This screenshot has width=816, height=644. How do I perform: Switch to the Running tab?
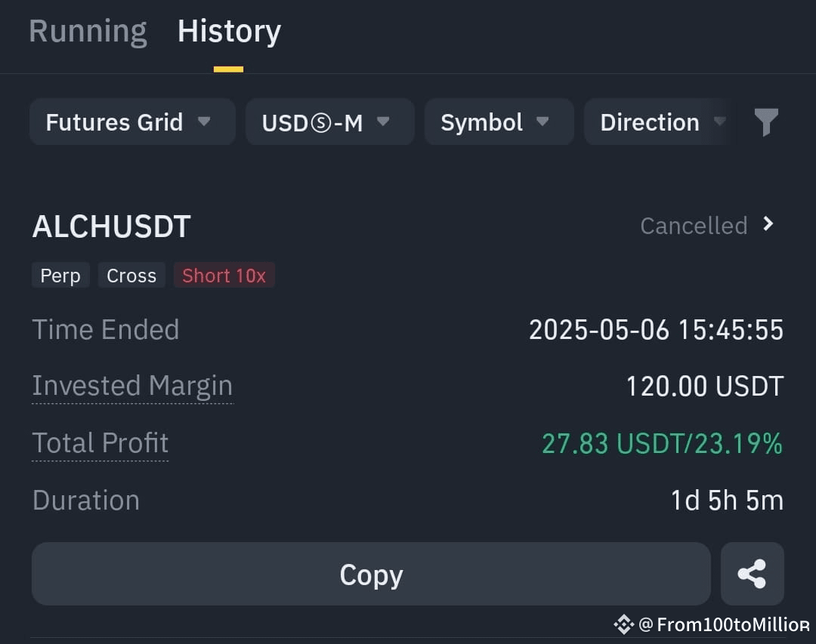(x=88, y=31)
